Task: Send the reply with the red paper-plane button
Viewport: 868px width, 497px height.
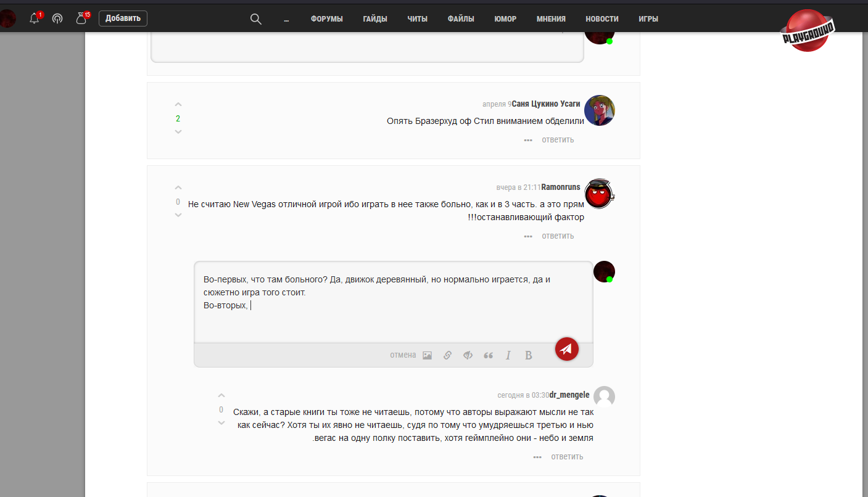Action: (567, 349)
